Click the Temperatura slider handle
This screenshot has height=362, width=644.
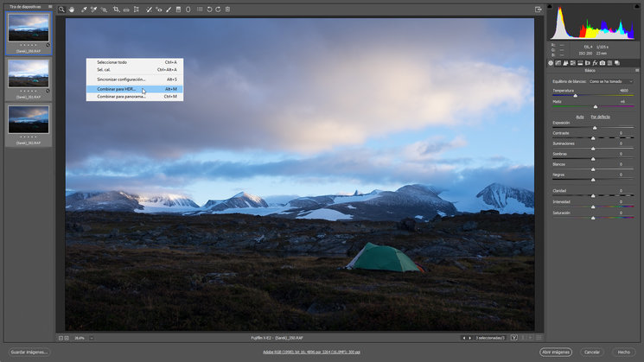[576, 95]
